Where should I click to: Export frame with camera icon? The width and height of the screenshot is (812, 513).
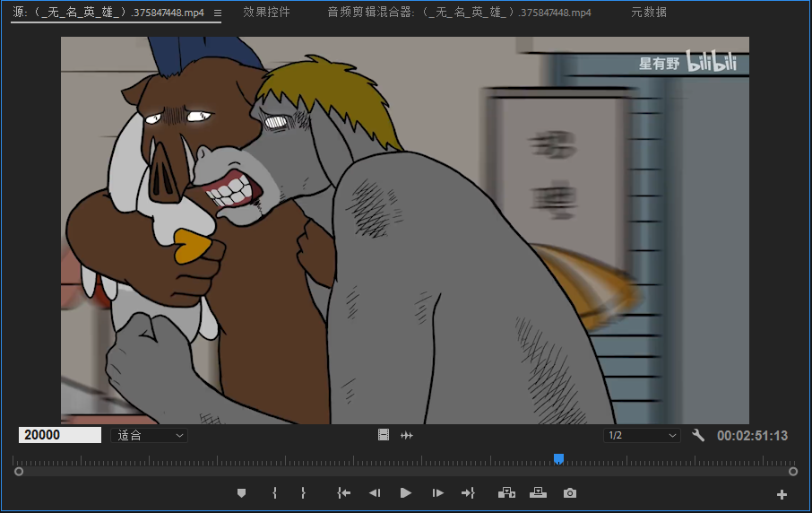click(570, 493)
